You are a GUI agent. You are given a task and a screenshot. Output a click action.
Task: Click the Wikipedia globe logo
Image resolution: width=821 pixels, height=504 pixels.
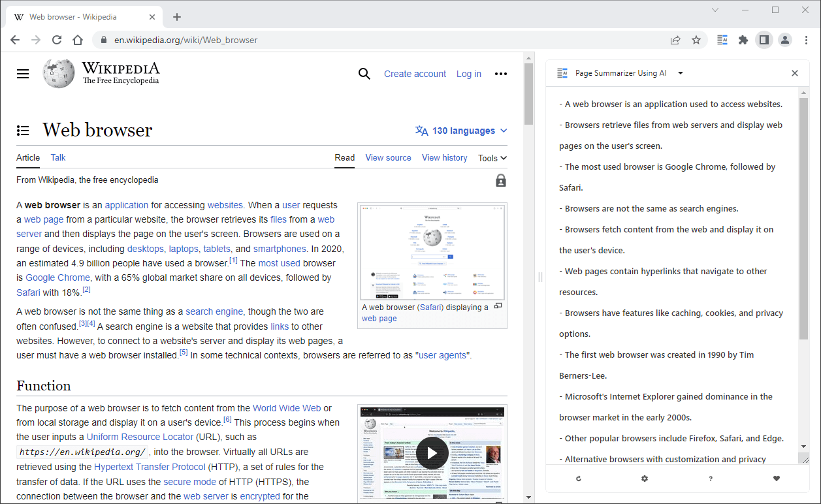click(x=58, y=73)
